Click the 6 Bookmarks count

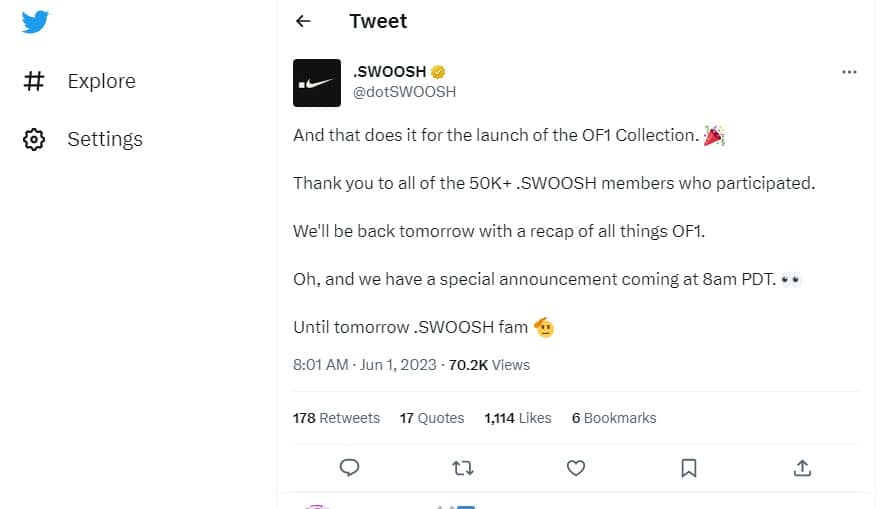(x=614, y=418)
